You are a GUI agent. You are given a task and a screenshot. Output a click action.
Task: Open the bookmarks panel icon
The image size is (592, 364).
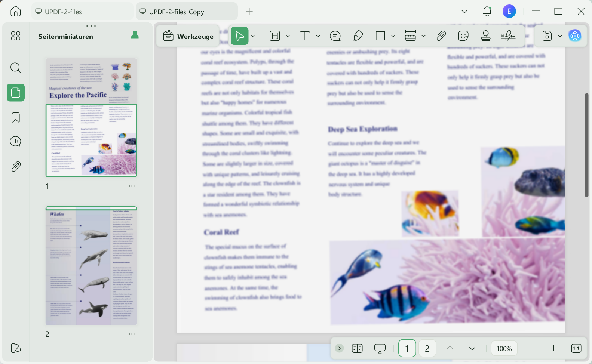pos(16,117)
